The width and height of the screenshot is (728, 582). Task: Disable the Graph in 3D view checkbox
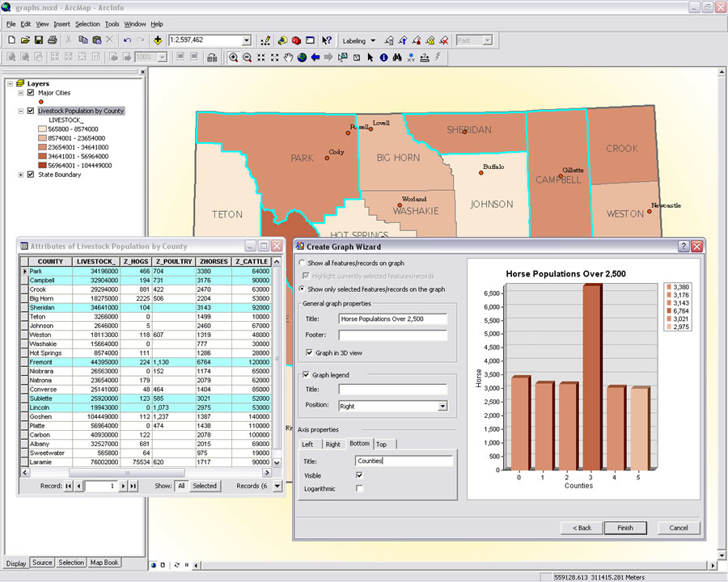pos(309,352)
